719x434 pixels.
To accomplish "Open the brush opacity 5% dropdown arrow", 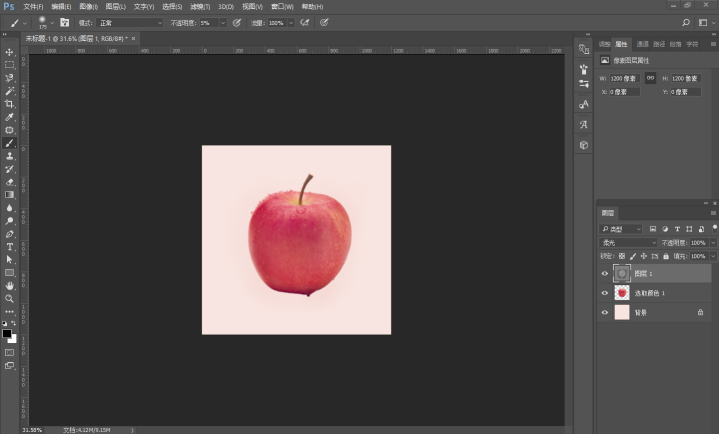I will [223, 22].
